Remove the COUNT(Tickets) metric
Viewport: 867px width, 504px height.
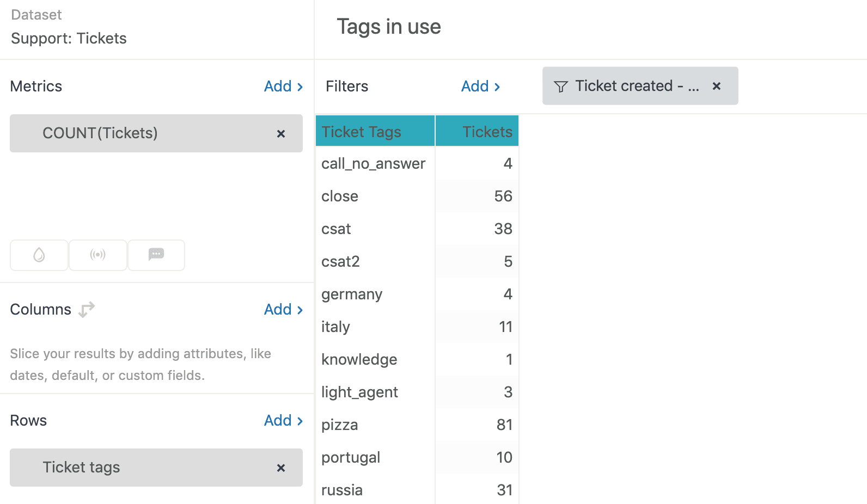tap(281, 134)
